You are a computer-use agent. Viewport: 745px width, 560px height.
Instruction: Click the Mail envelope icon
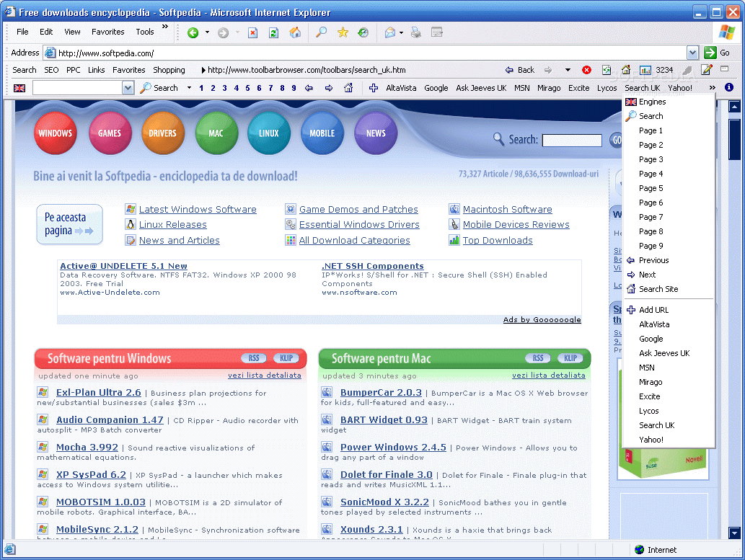[389, 32]
